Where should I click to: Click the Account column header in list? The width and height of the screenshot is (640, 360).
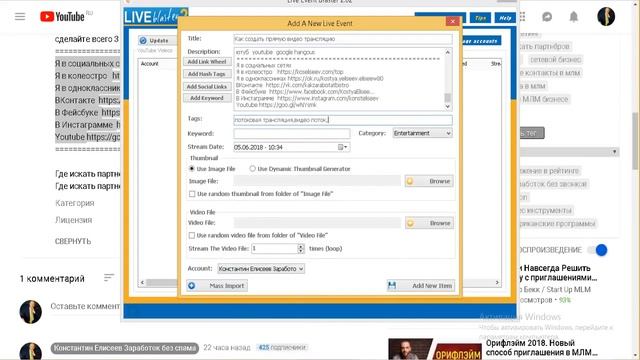click(149, 64)
